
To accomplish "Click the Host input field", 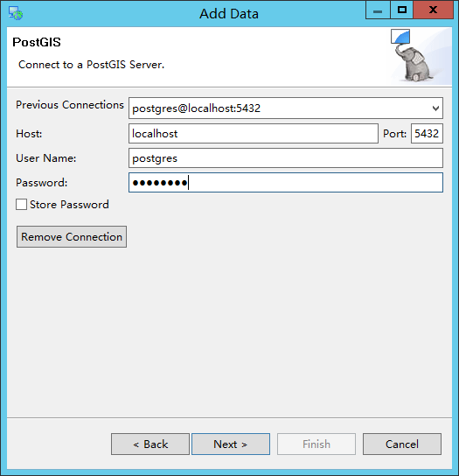I will click(x=254, y=133).
